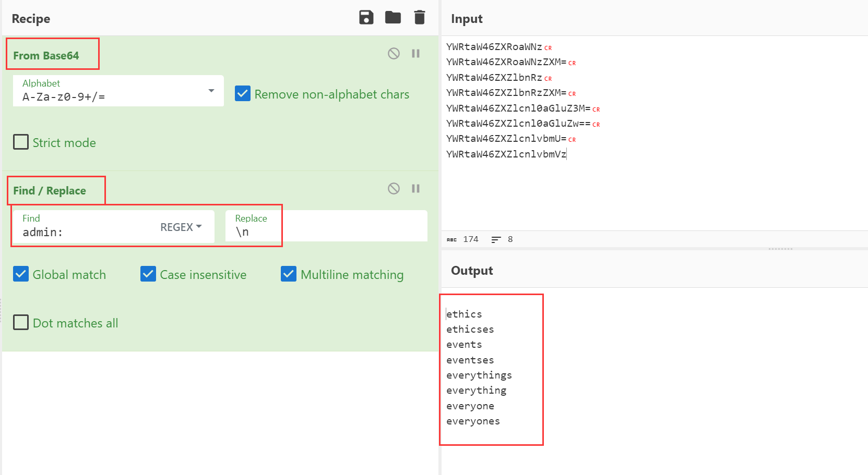Viewport: 868px width, 475px height.
Task: Click the Find / Replace operation title
Action: point(50,190)
